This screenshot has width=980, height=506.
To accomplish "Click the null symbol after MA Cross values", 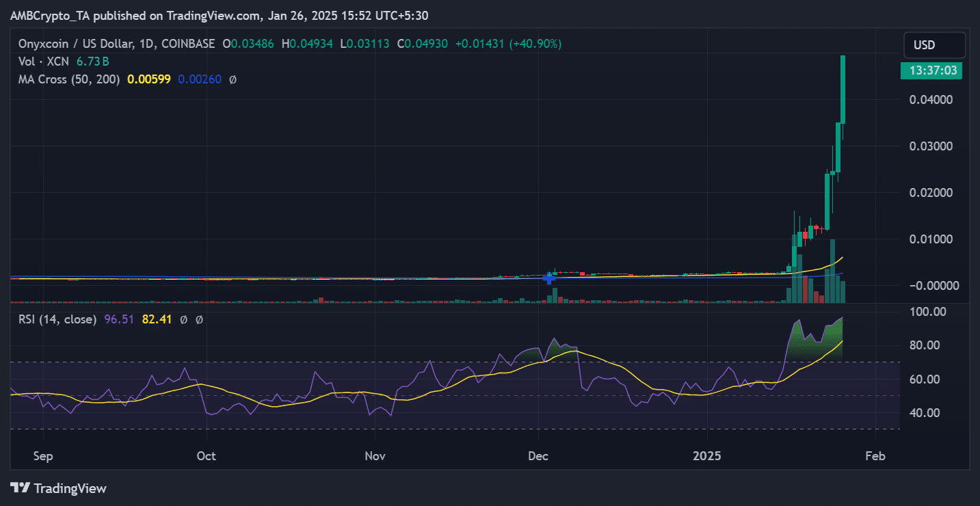I will 233,79.
